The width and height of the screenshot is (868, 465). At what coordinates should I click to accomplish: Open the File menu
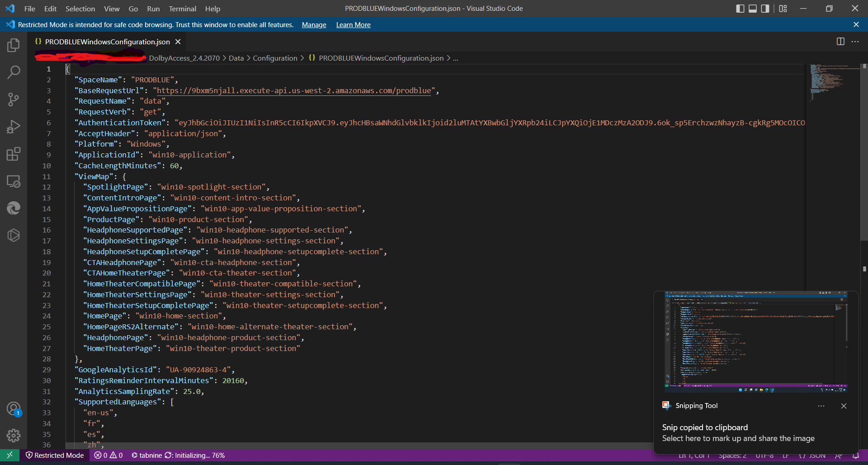click(x=30, y=9)
